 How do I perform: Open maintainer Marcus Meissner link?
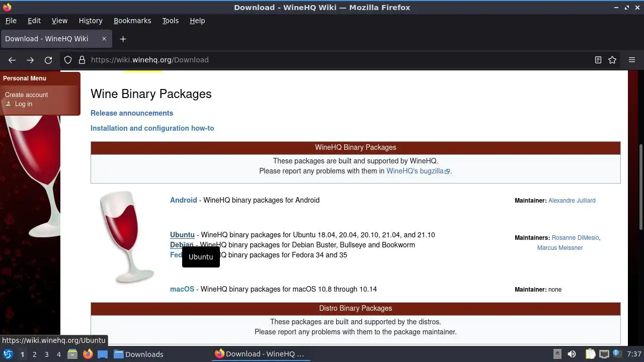(560, 248)
